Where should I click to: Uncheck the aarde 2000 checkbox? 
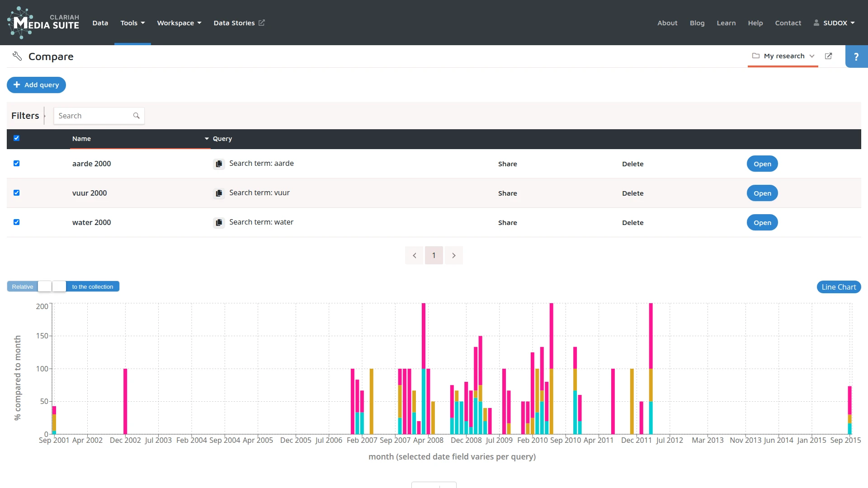pos(17,164)
